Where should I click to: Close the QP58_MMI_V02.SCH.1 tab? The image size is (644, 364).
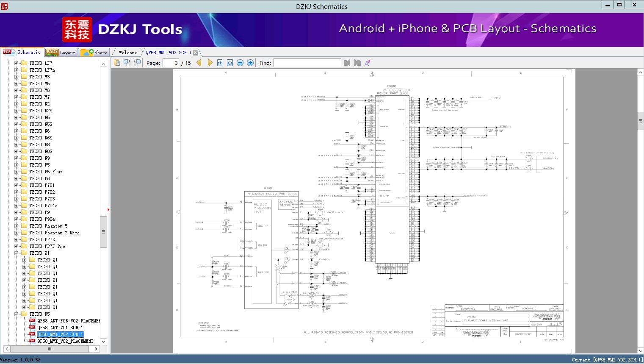[195, 53]
